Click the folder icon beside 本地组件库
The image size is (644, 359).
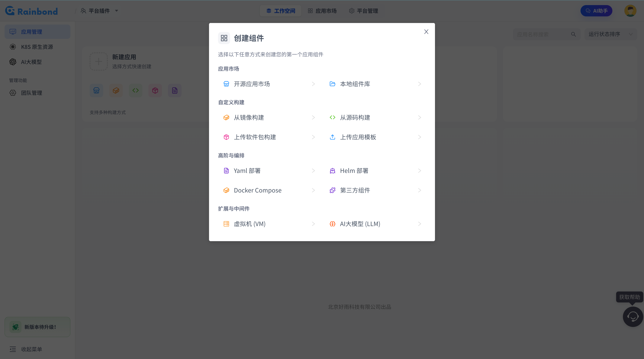pyautogui.click(x=332, y=84)
